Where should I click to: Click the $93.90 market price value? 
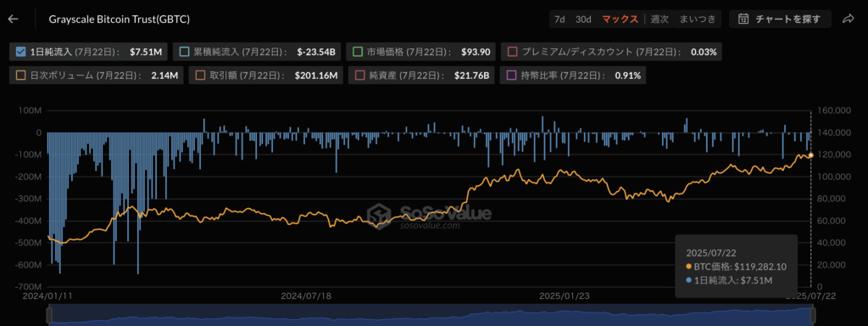(x=476, y=52)
